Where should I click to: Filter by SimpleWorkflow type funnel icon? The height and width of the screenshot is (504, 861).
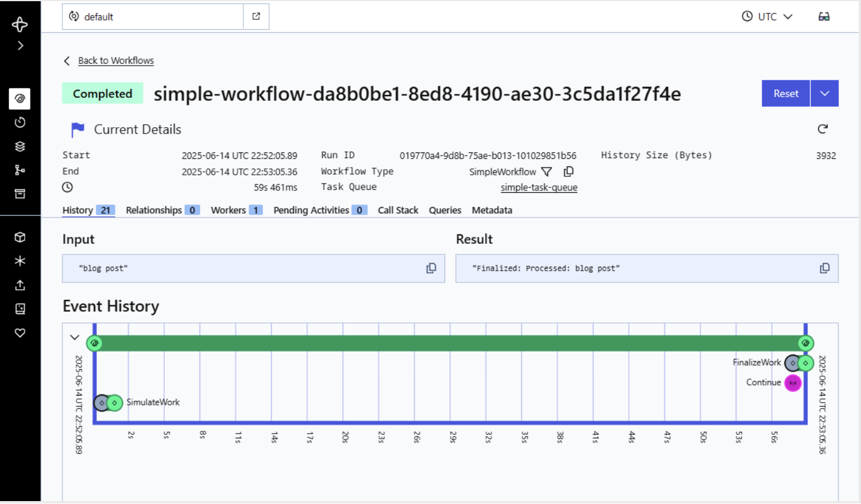click(547, 172)
